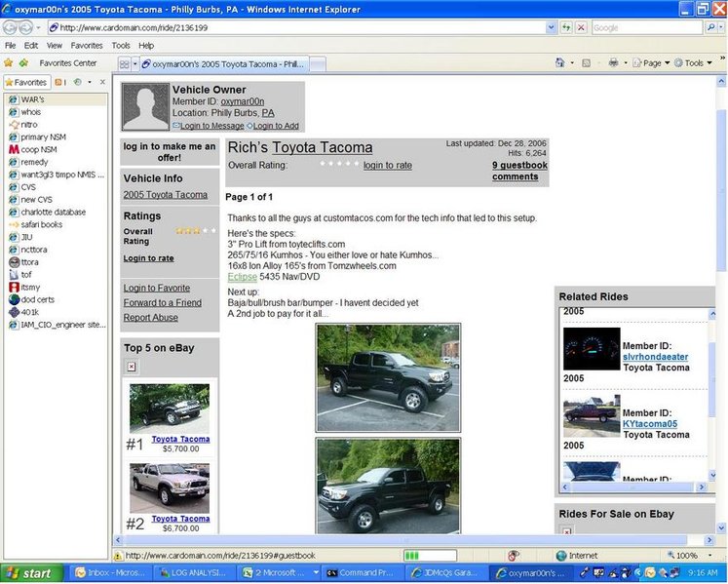Click the Google search input box

pyautogui.click(x=647, y=27)
